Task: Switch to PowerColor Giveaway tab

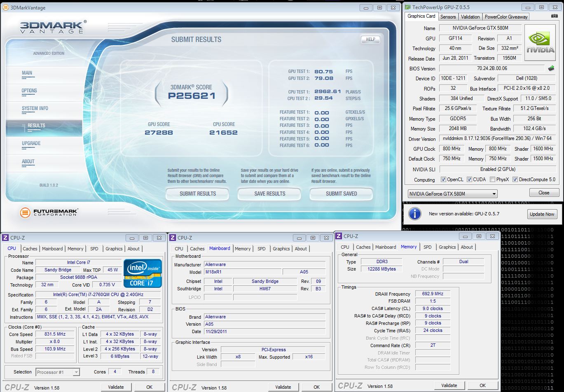Action: point(506,17)
